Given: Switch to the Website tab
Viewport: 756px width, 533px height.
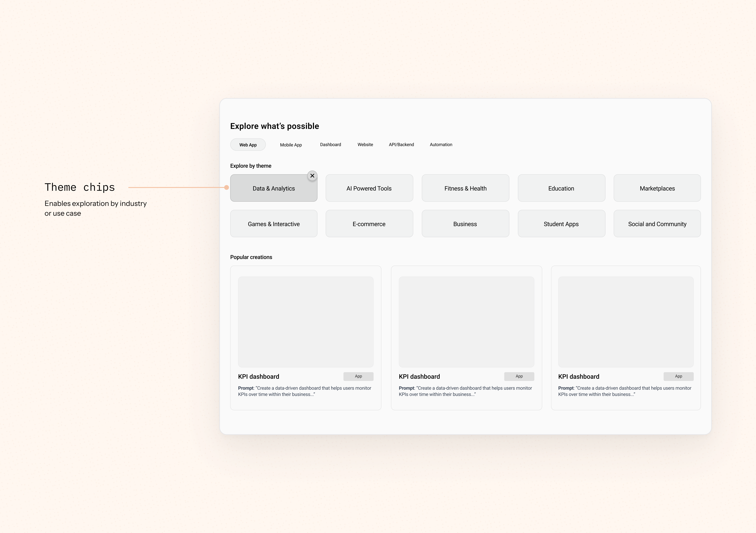Looking at the screenshot, I should [x=365, y=145].
